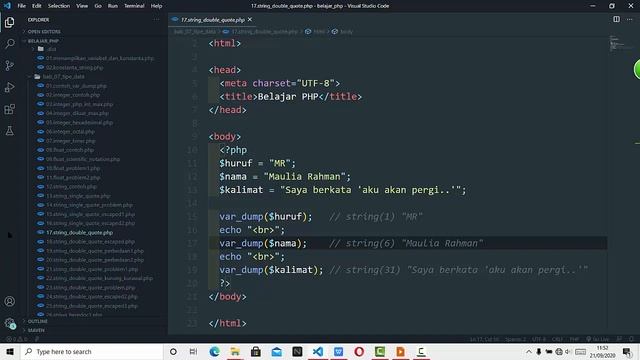Click the '<title>Belajar PHP</title>' code line
The height and width of the screenshot is (360, 640).
tap(291, 96)
